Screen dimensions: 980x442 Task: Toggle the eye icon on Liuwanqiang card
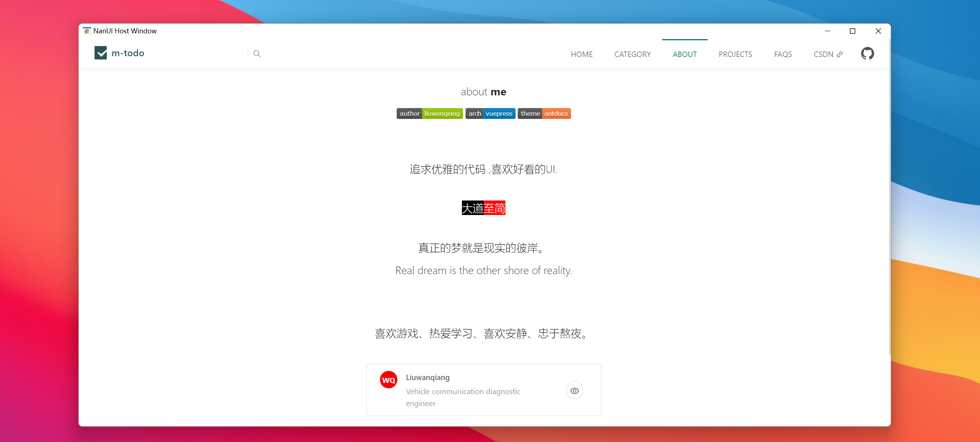tap(574, 390)
